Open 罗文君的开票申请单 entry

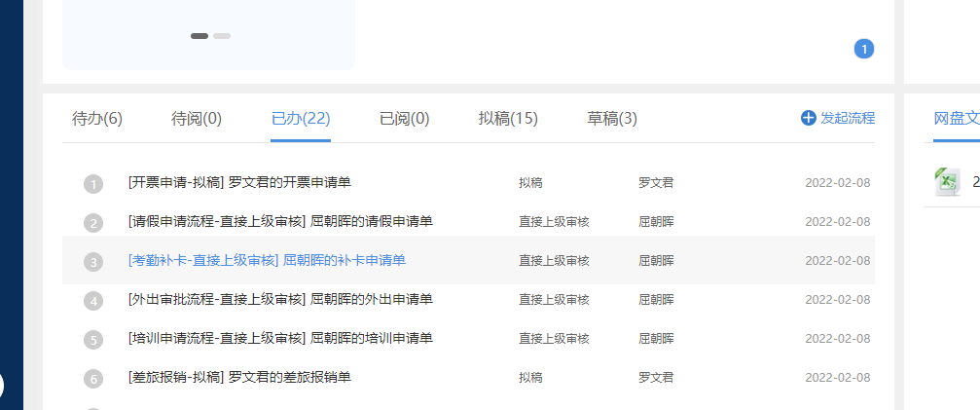239,182
